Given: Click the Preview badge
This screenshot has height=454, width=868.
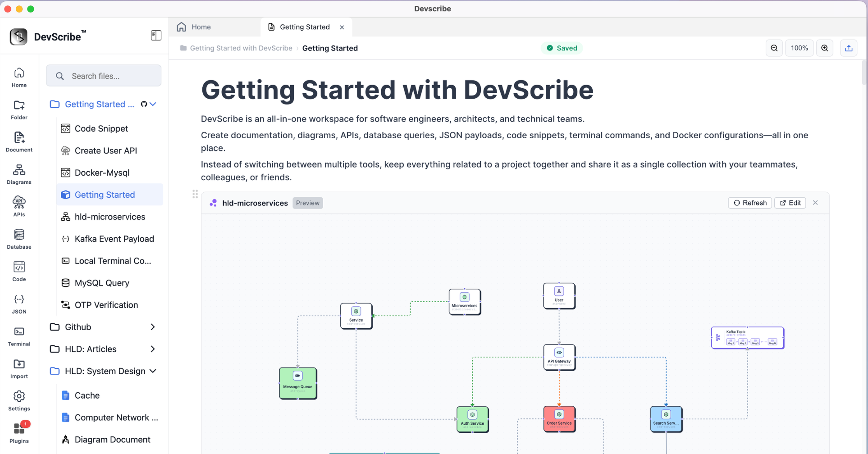Looking at the screenshot, I should [x=308, y=203].
